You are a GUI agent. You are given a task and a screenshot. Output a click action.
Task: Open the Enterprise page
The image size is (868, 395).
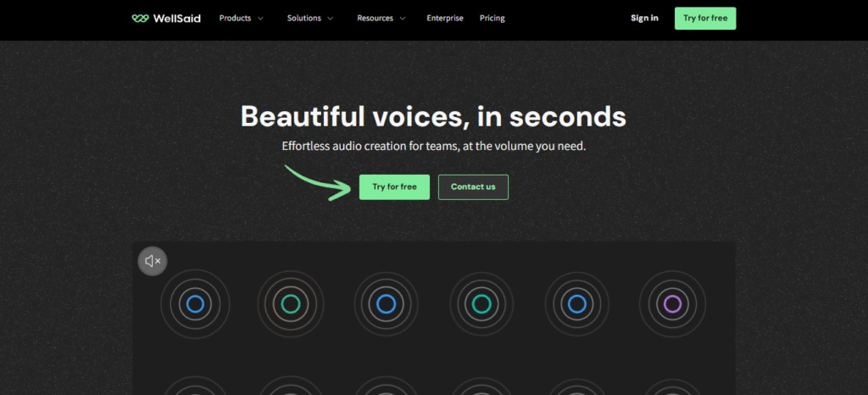[445, 18]
